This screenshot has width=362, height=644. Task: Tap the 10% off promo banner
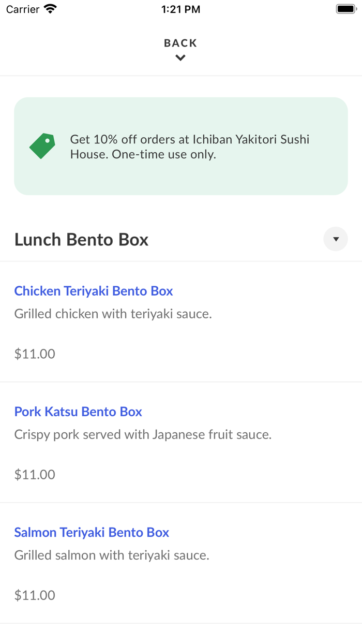coord(181,146)
